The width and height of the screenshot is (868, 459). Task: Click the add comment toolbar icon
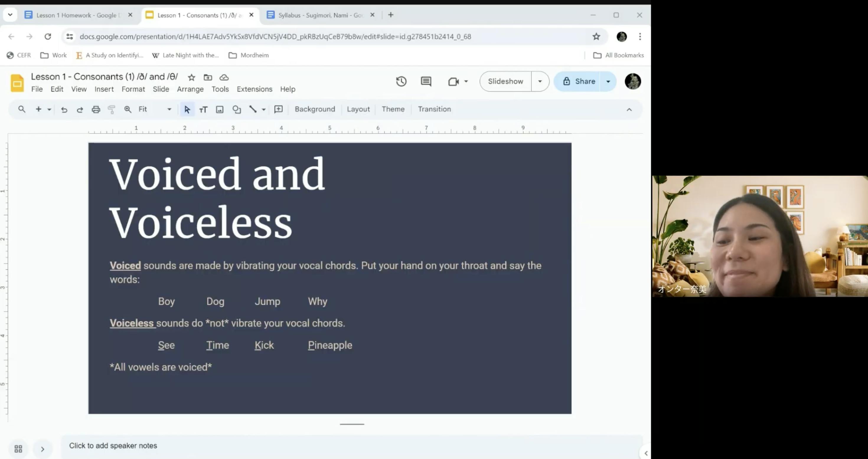click(x=278, y=109)
